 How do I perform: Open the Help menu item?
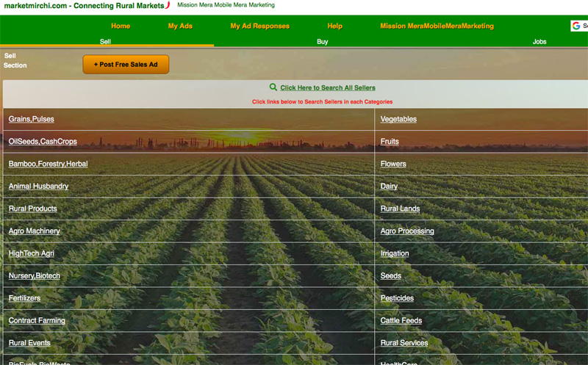334,26
